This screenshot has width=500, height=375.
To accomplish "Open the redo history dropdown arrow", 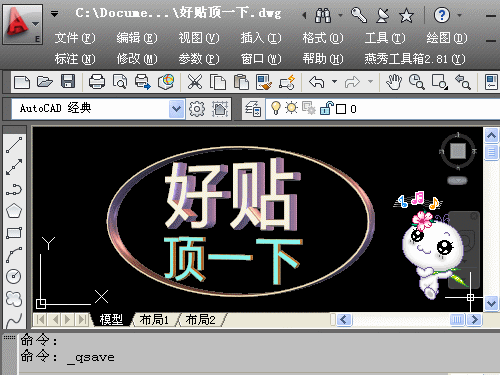I will coord(370,81).
